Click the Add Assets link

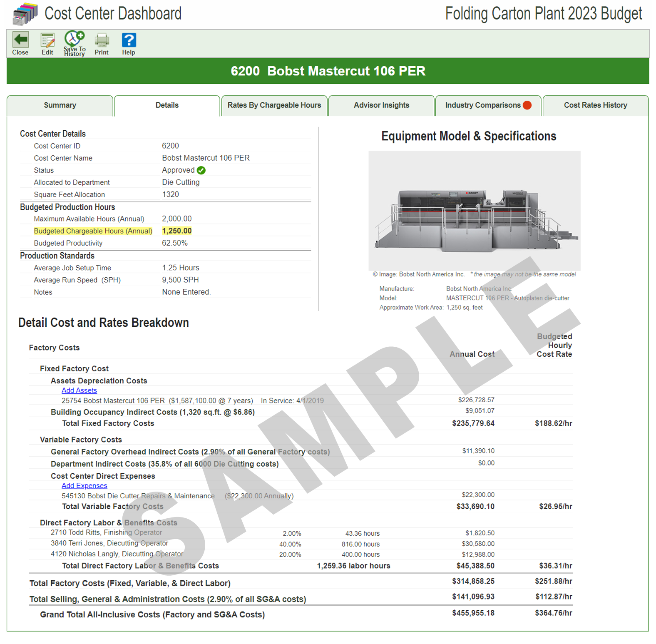(x=79, y=390)
